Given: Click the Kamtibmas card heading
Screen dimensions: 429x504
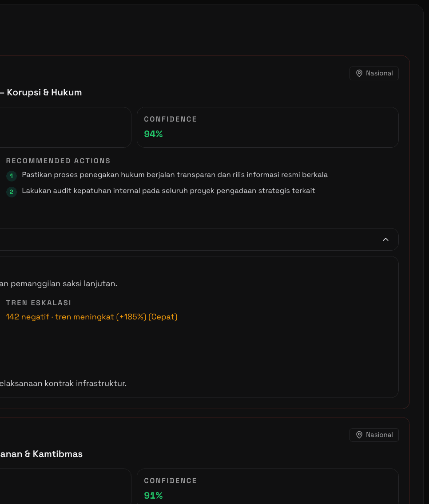Looking at the screenshot, I should coord(41,454).
